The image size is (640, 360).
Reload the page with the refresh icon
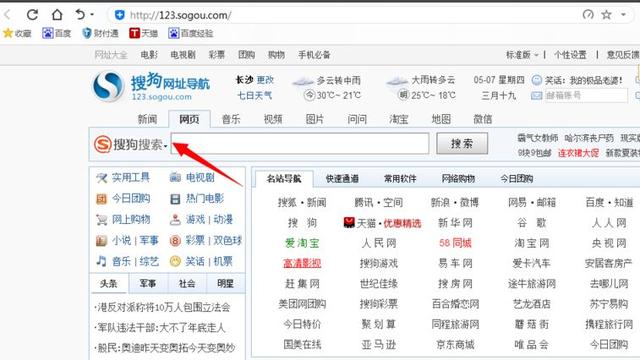point(32,15)
